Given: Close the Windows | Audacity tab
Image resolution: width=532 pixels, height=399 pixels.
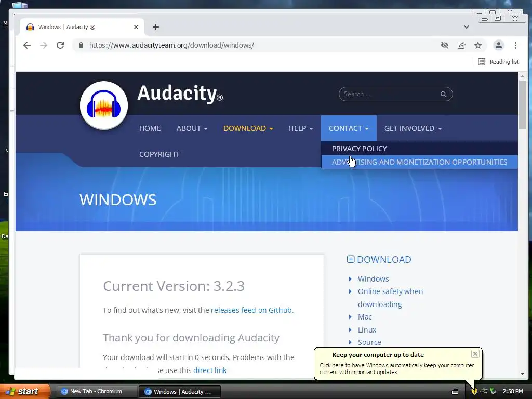Looking at the screenshot, I should [136, 27].
